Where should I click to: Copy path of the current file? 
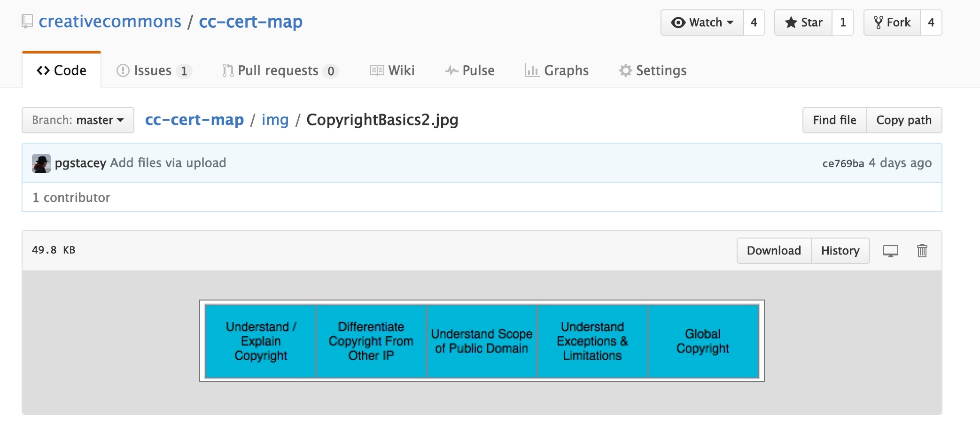tap(904, 120)
